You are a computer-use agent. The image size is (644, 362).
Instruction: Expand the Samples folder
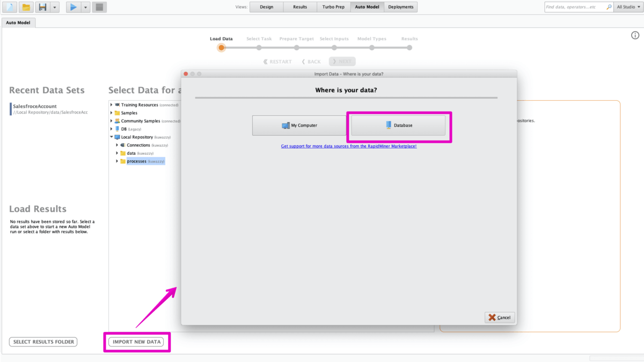coord(112,113)
